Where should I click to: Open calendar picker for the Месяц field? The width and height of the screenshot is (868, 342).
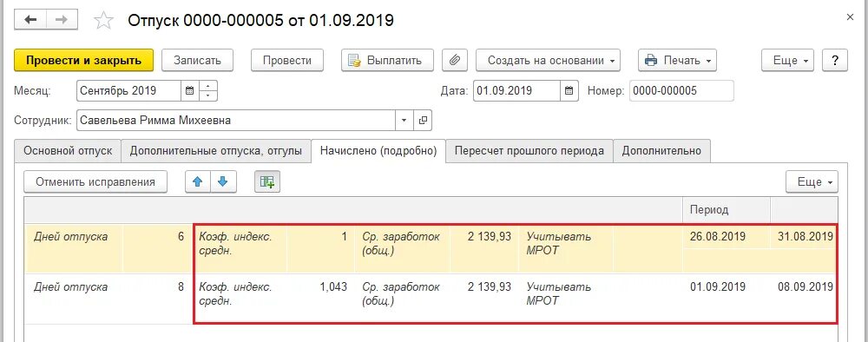[189, 91]
